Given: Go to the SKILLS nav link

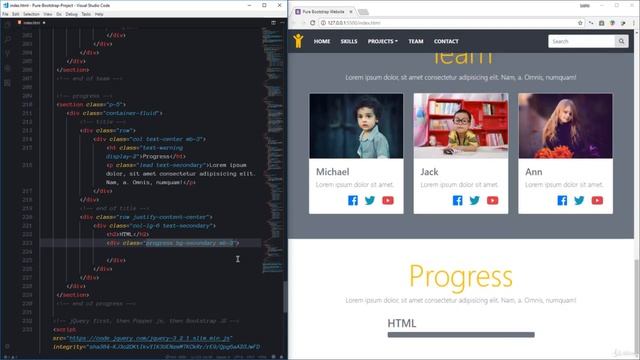Looking at the screenshot, I should click(x=349, y=41).
